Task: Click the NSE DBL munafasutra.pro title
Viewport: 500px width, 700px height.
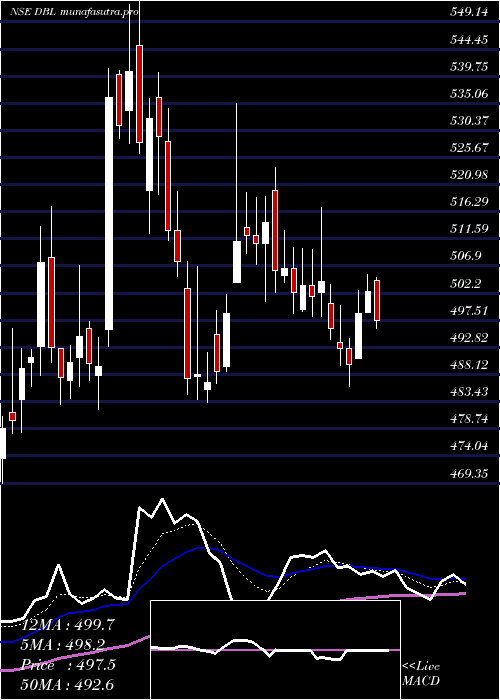Action: point(74,12)
